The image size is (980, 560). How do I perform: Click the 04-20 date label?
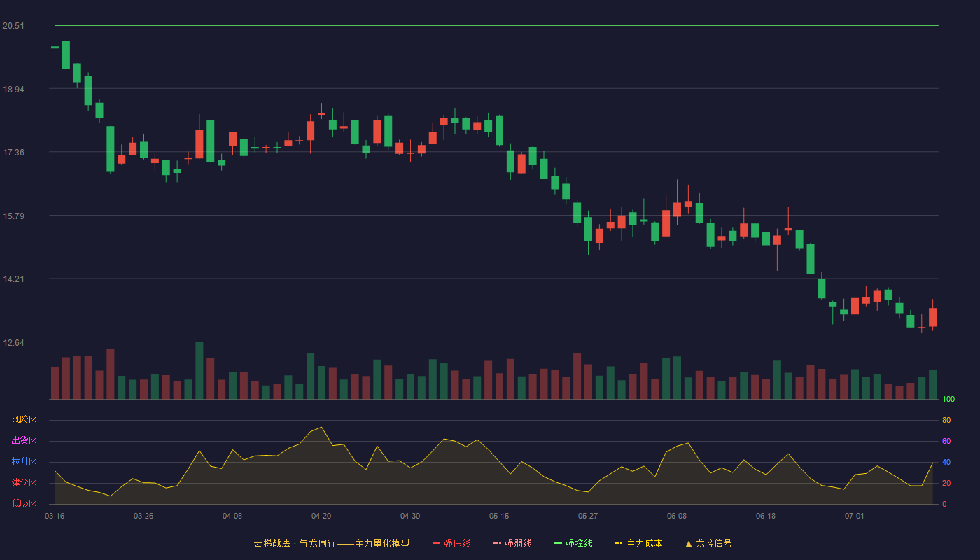click(x=321, y=516)
